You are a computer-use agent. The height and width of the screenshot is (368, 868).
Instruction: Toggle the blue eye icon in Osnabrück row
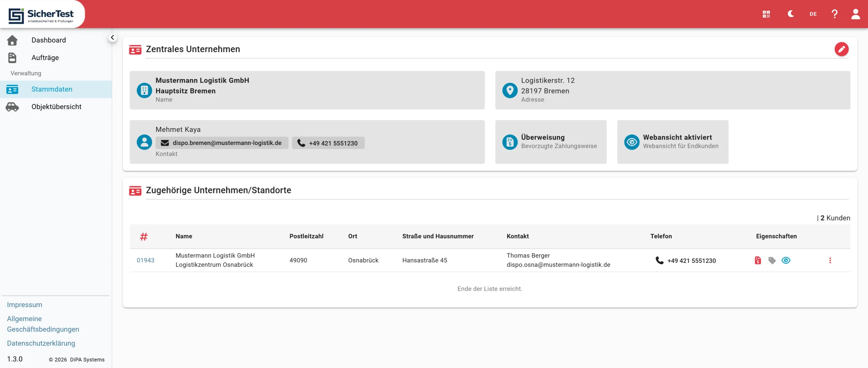(786, 260)
